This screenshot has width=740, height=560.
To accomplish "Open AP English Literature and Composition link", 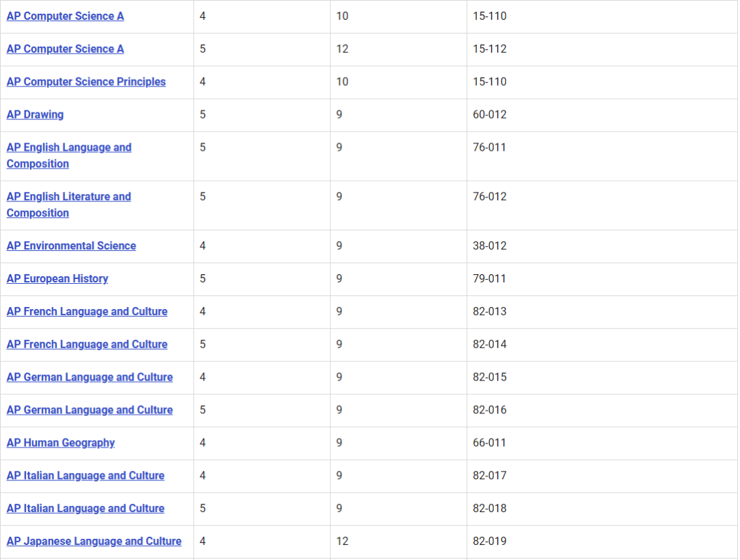I will pos(69,197).
